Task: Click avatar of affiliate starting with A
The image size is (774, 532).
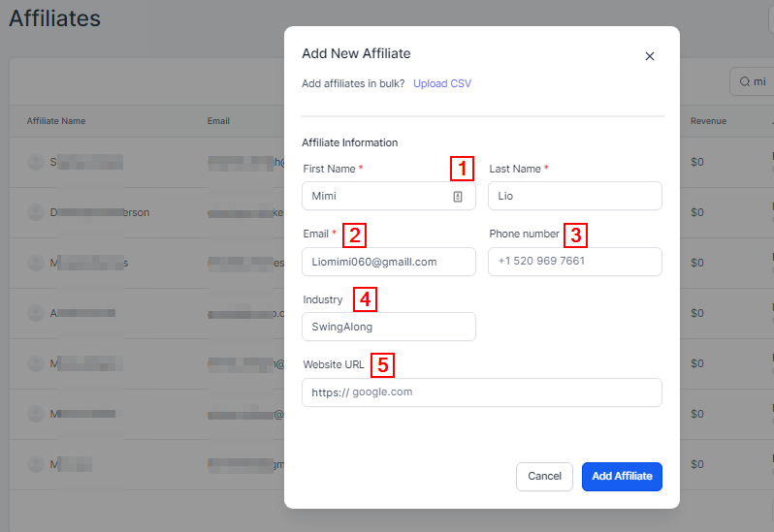Action: click(36, 313)
